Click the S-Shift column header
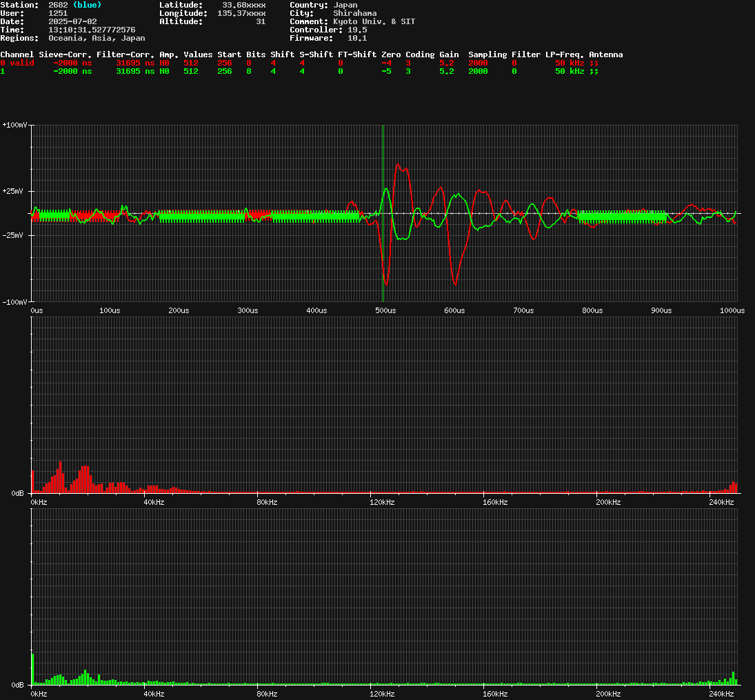The width and height of the screenshot is (755, 700). [x=316, y=54]
